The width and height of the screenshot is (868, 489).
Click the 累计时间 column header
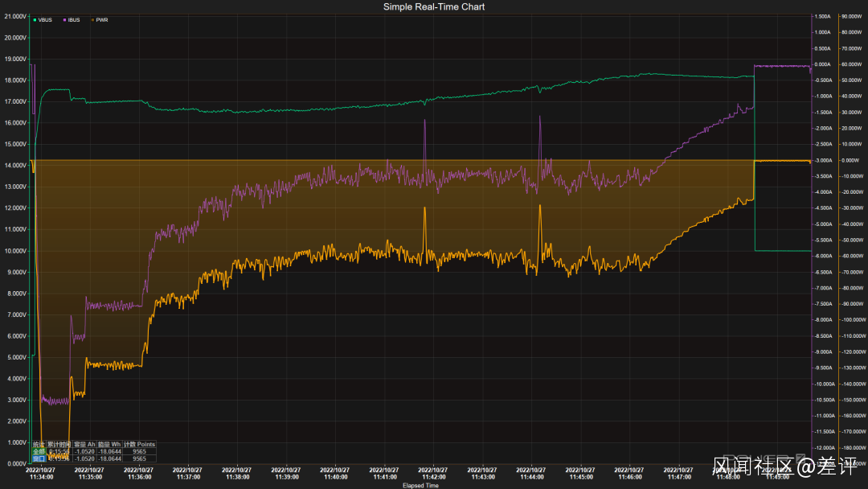[x=59, y=445]
